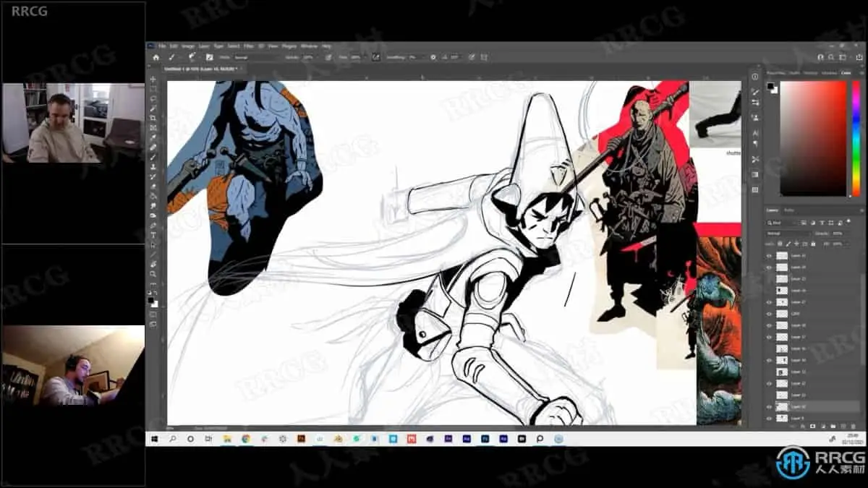Image resolution: width=868 pixels, height=488 pixels.
Task: Toggle pressure for opacity button in options bar
Action: (x=328, y=57)
